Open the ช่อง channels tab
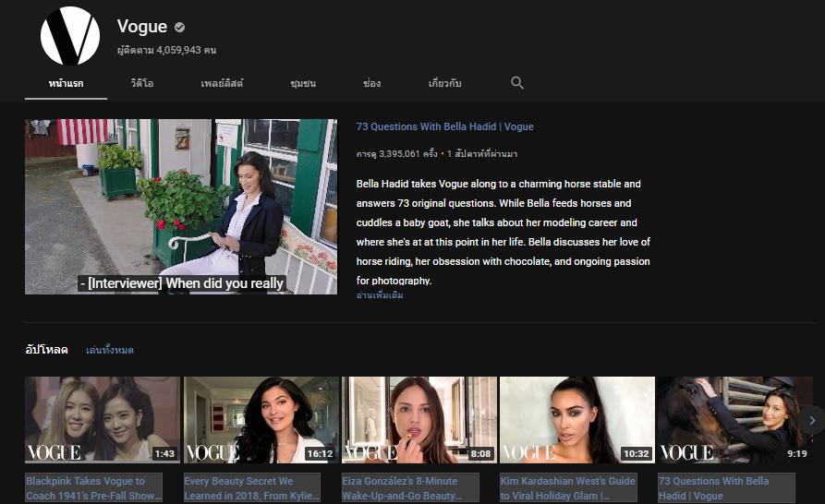The width and height of the screenshot is (825, 504). 371,83
